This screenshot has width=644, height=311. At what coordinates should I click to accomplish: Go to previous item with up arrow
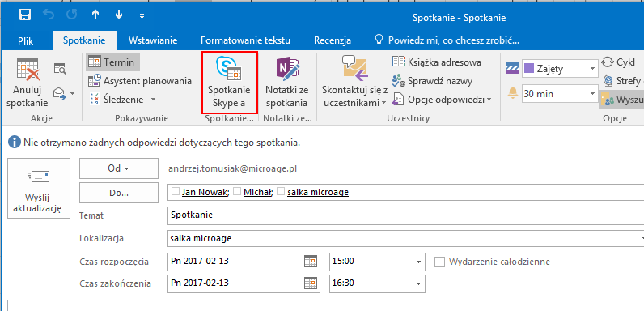pyautogui.click(x=95, y=15)
